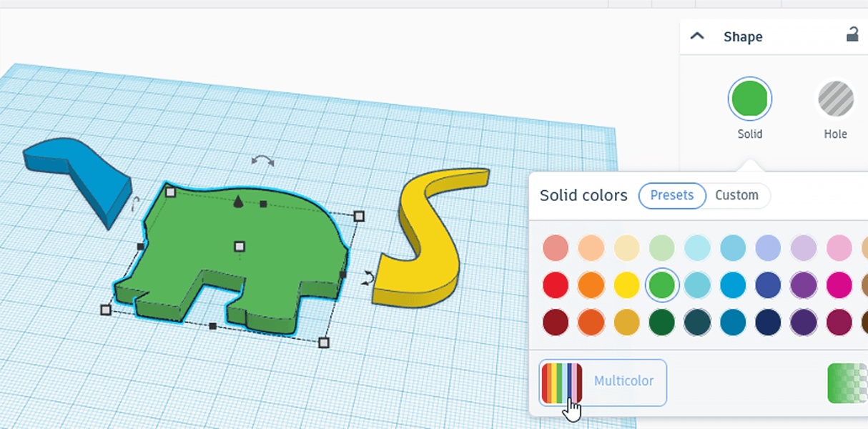Click the green transparency swatch
Image resolution: width=868 pixels, height=429 pixels.
(x=847, y=383)
